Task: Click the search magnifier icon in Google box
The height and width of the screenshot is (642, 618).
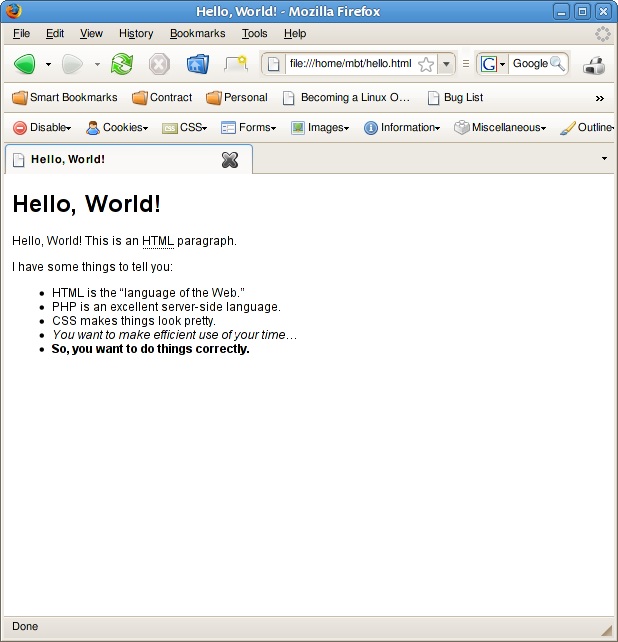Action: click(x=557, y=64)
